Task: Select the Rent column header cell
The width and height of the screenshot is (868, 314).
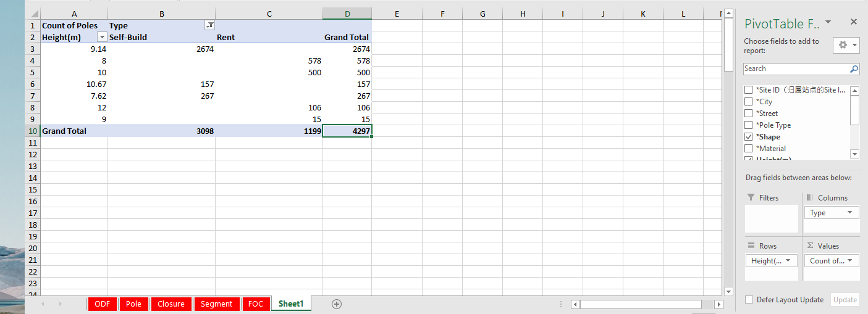Action: tap(269, 37)
